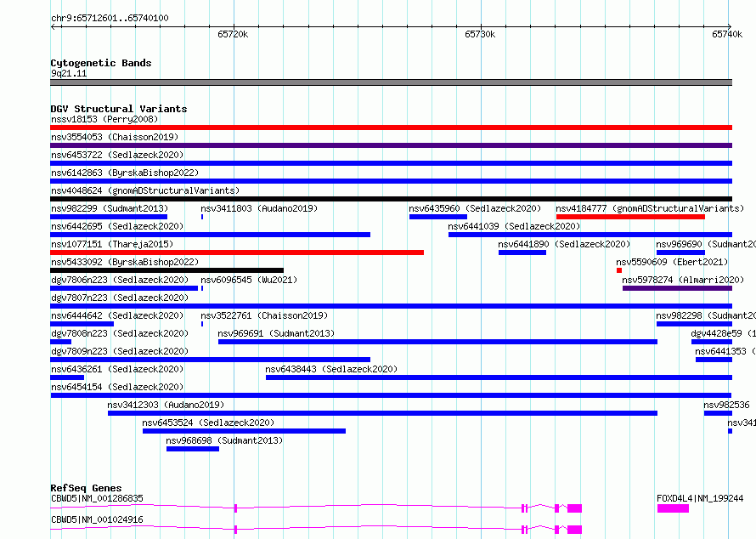Screen dimensions: 756x539
Task: Select the nsv6441353 variant label
Action: pyautogui.click(x=725, y=351)
